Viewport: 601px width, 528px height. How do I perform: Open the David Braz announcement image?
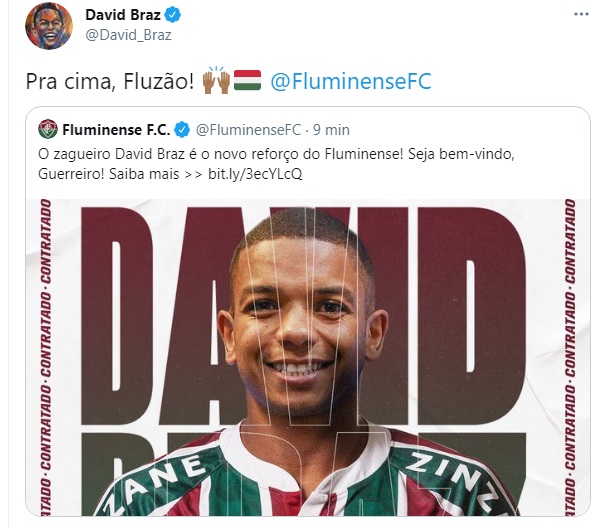tap(308, 357)
